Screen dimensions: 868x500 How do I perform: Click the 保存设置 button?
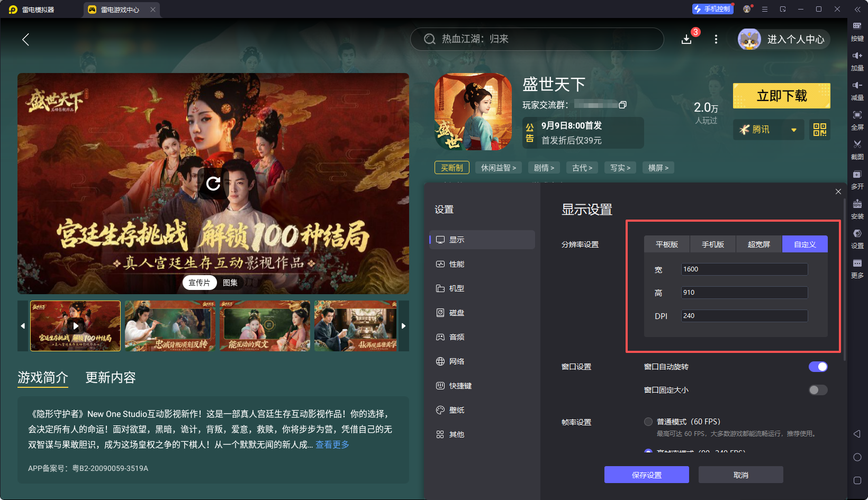coord(647,475)
